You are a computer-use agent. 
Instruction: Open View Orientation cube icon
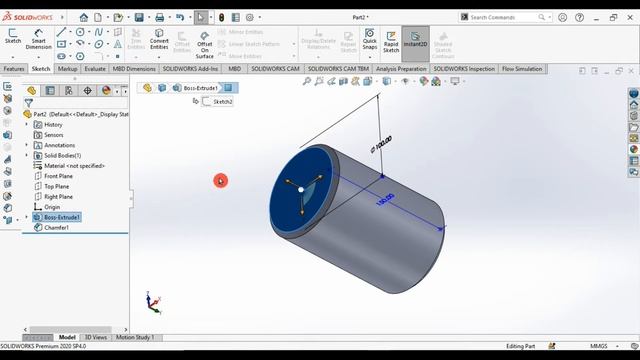click(x=367, y=81)
